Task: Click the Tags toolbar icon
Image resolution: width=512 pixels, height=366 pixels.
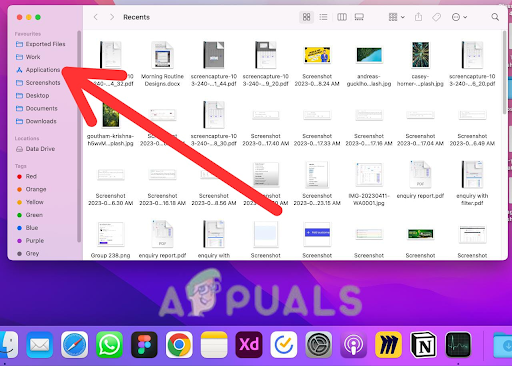Action: point(436,17)
